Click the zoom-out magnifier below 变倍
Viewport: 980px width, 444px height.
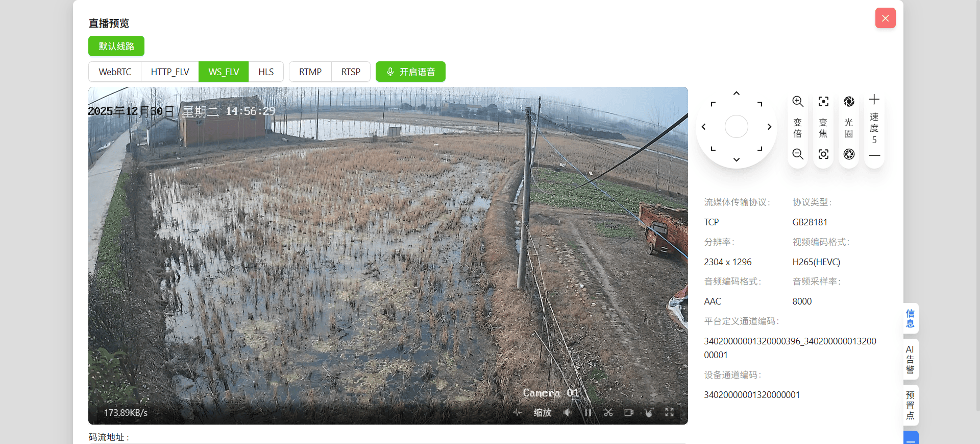pyautogui.click(x=798, y=154)
